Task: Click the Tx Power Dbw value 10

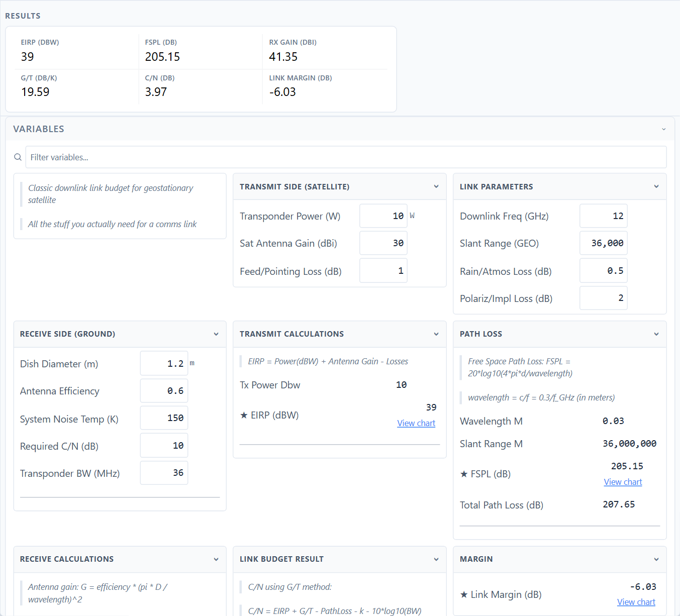Action: [401, 385]
